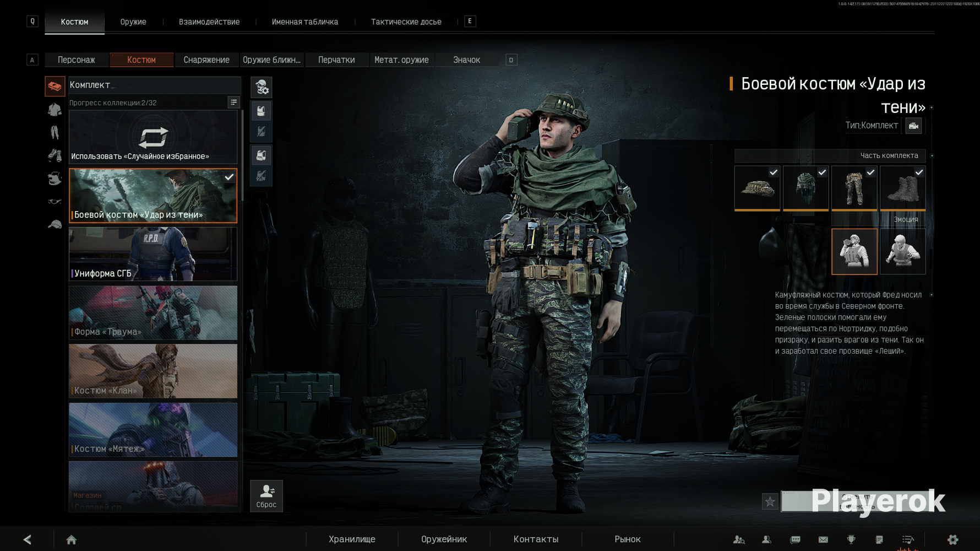Toggle the scarf top part of the set
Screen dimensions: 980x551
click(x=806, y=188)
